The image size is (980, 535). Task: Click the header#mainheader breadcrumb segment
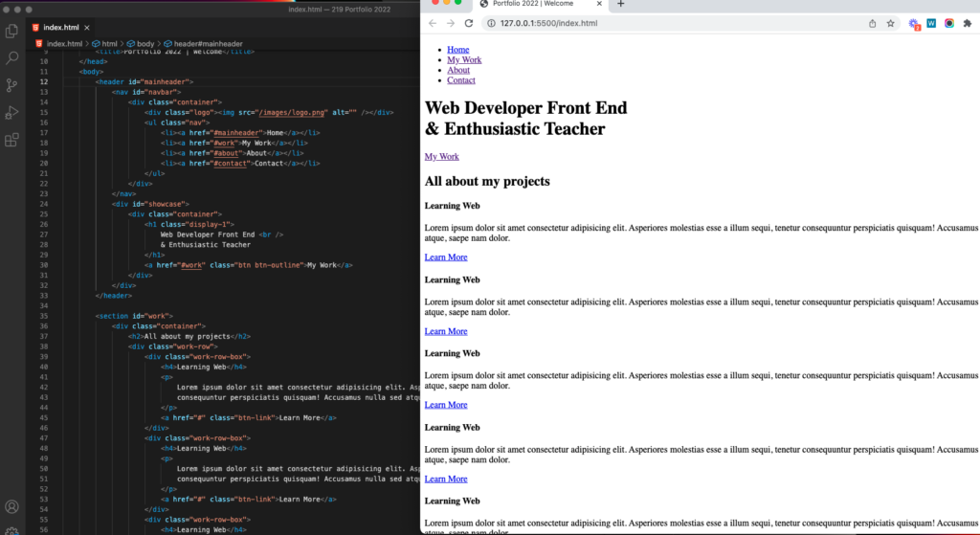[x=208, y=44]
